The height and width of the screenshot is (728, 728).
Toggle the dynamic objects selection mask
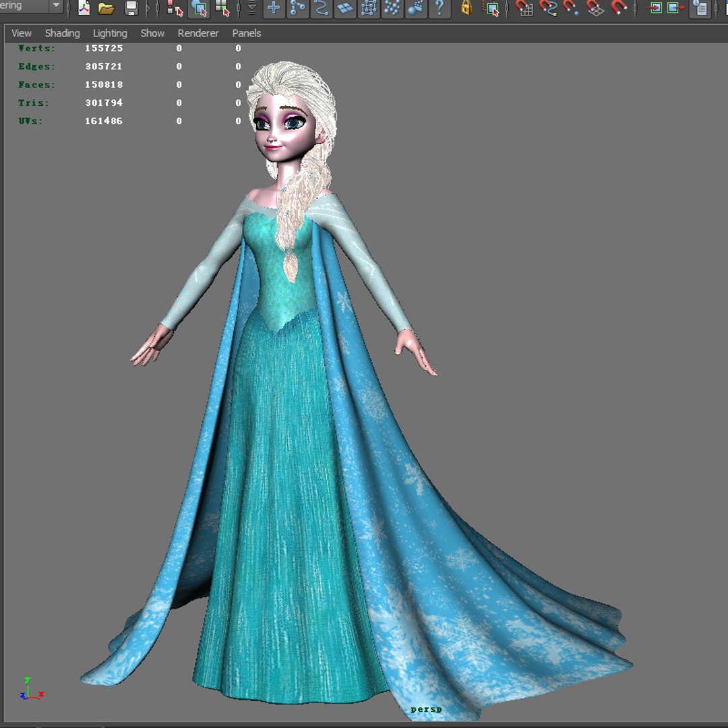392,7
